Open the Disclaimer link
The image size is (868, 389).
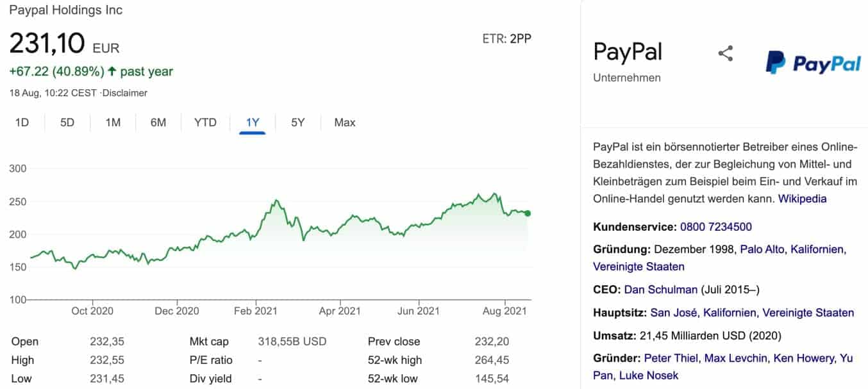126,93
